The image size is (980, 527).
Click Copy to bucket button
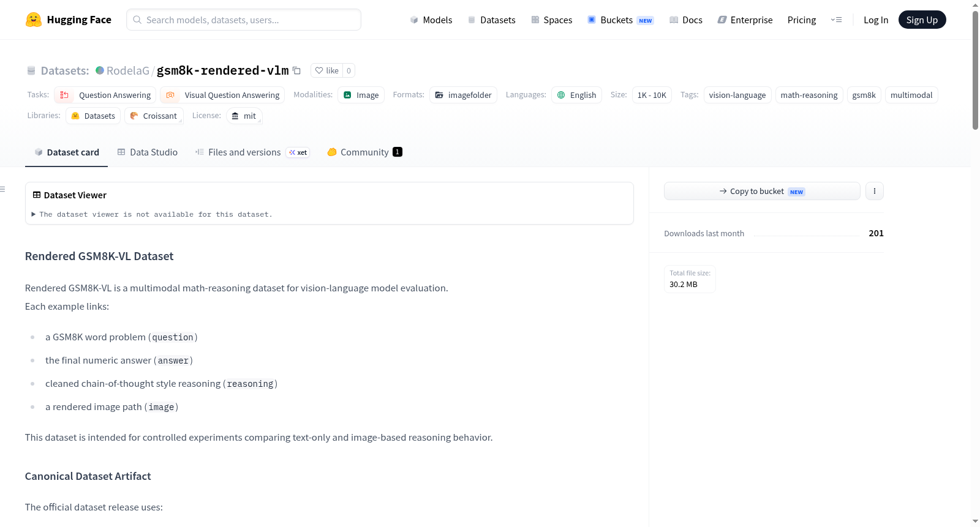(x=762, y=191)
